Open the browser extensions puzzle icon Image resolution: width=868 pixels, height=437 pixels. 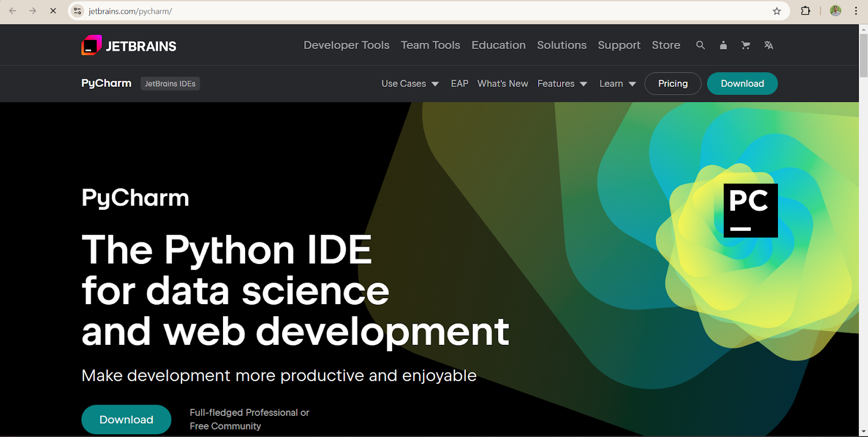(x=806, y=11)
